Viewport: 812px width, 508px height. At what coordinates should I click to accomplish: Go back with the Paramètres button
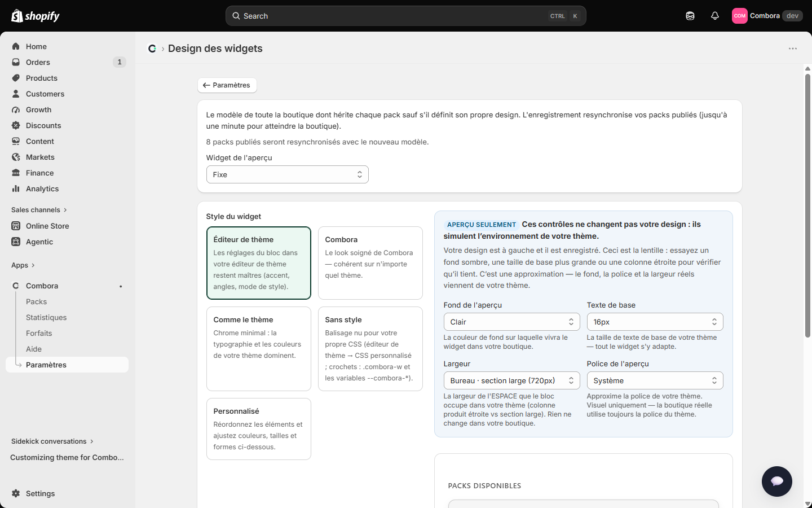[x=227, y=85]
